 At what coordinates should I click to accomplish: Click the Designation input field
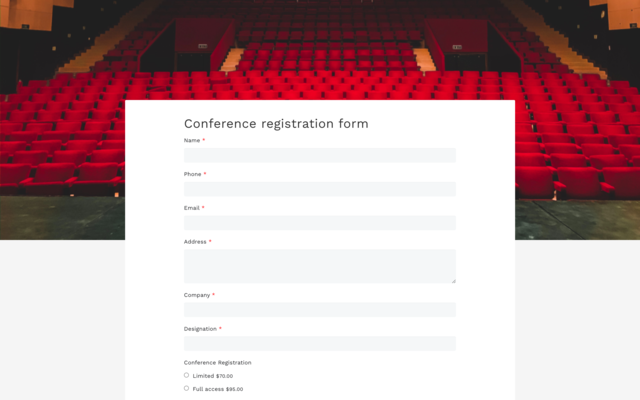319,343
